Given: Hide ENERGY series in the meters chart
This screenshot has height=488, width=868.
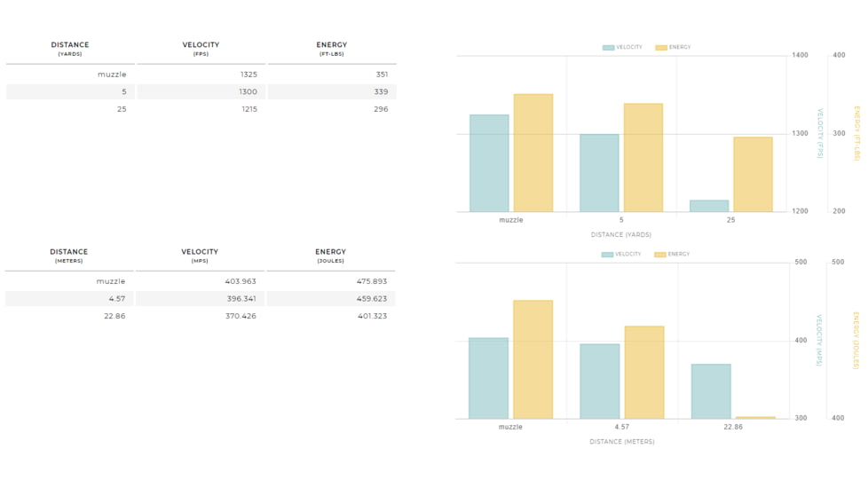Looking at the screenshot, I should coord(672,255).
